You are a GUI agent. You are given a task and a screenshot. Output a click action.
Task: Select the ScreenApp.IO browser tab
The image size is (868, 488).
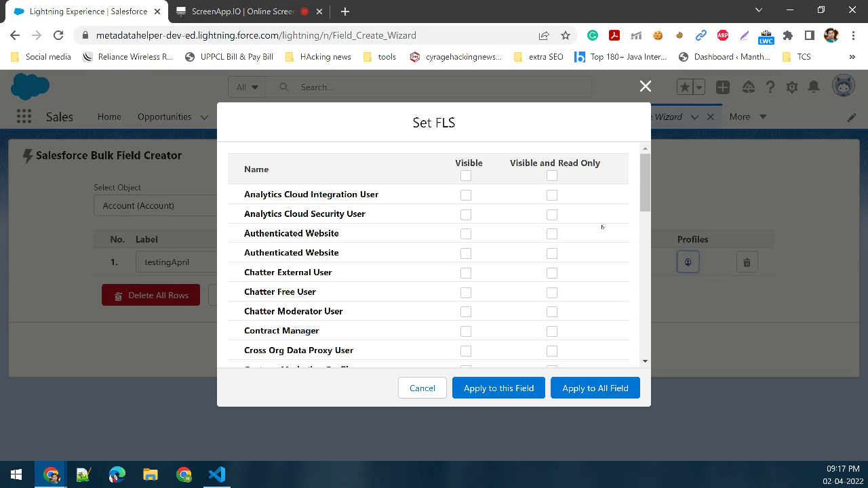coord(224,11)
